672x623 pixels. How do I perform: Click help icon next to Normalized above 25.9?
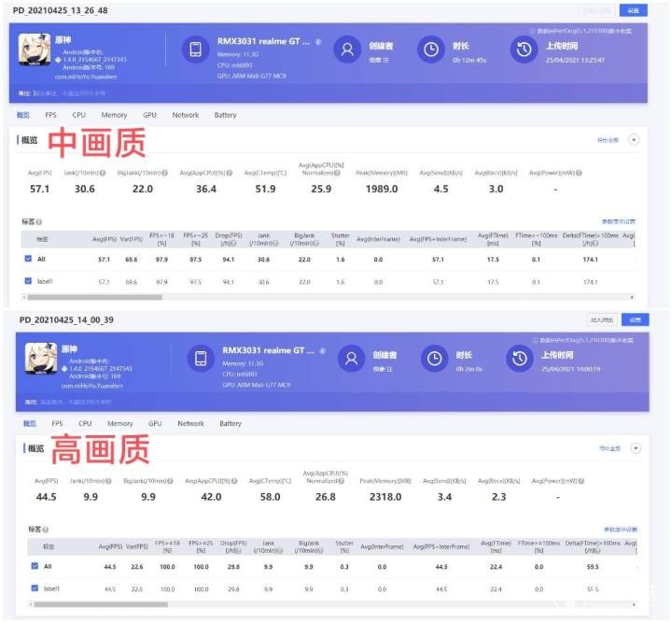click(337, 173)
